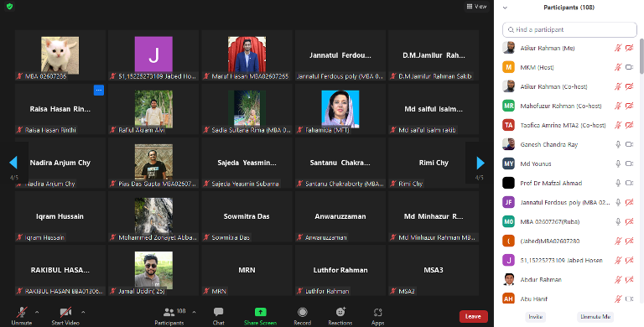Expand video options arrow beside Start Video
This screenshot has width=644, height=327.
[83, 313]
